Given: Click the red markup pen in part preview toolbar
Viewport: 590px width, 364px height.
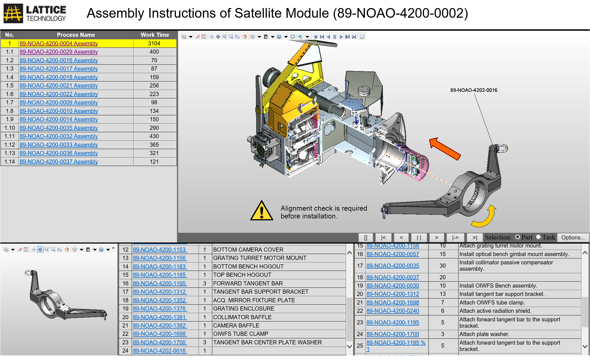Looking at the screenshot, I should 20,249.
